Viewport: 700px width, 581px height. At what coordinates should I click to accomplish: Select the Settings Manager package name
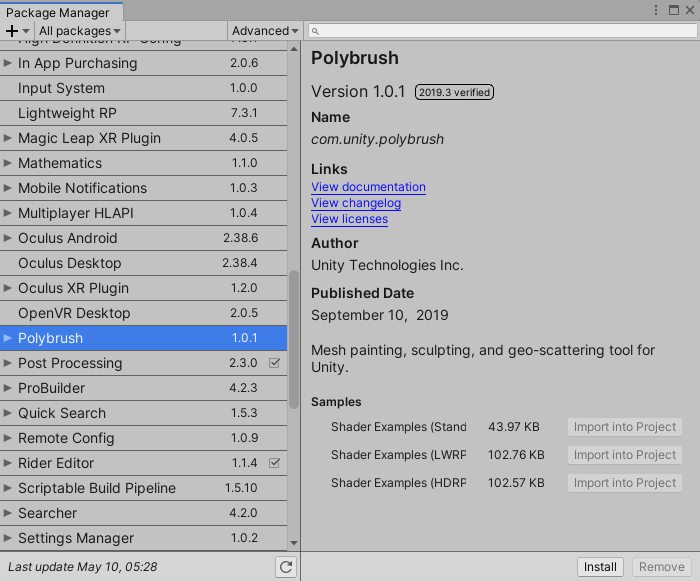76,538
